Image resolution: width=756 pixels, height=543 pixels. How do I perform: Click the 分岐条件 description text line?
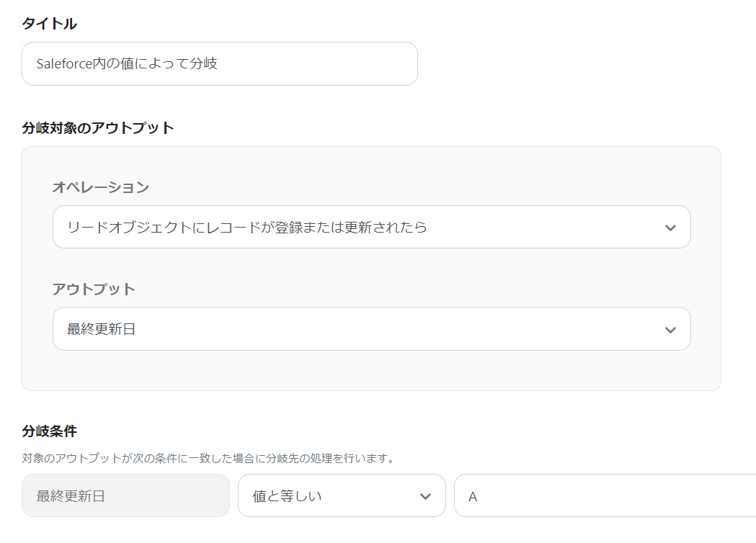click(208, 458)
